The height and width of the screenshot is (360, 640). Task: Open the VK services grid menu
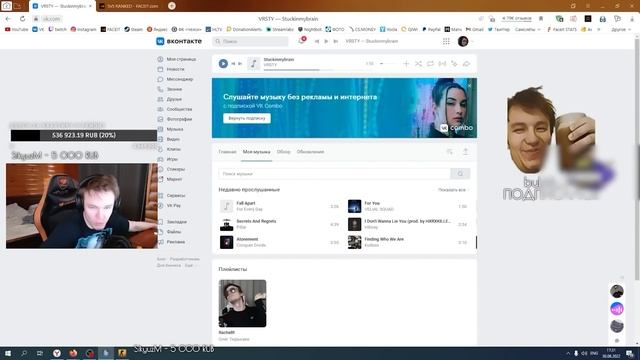446,41
